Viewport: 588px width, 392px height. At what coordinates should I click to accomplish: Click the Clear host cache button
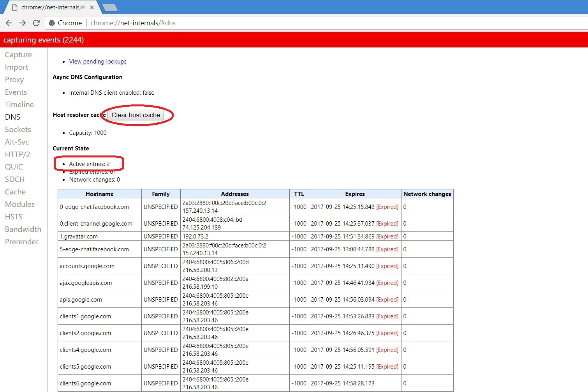[x=136, y=115]
